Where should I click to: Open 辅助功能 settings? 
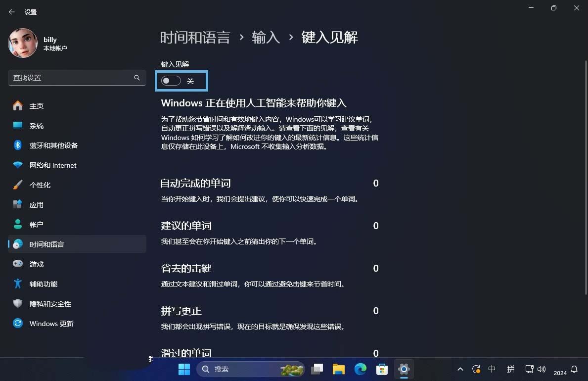[43, 284]
